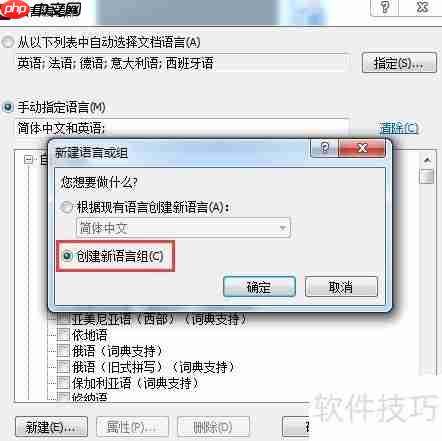
Task: Check Bulgarian (dictionary support) checkbox
Action: (63, 383)
